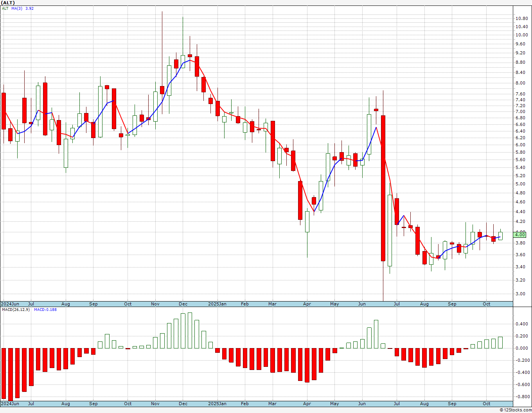Image resolution: width=532 pixels, height=413 pixels.
Task: Click the '3.40' price axis label
Action: click(x=520, y=267)
